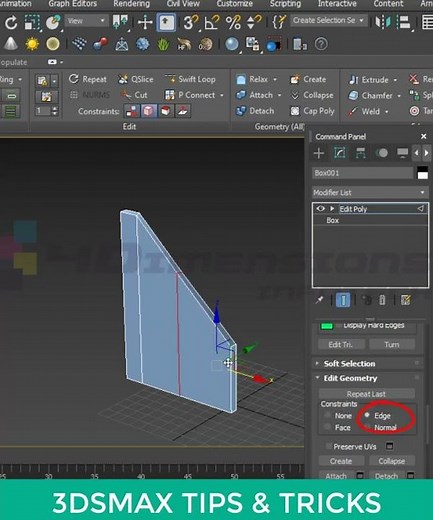This screenshot has width=433, height=520.
Task: Set ribbon constraint to Normal icon
Action: (x=183, y=111)
